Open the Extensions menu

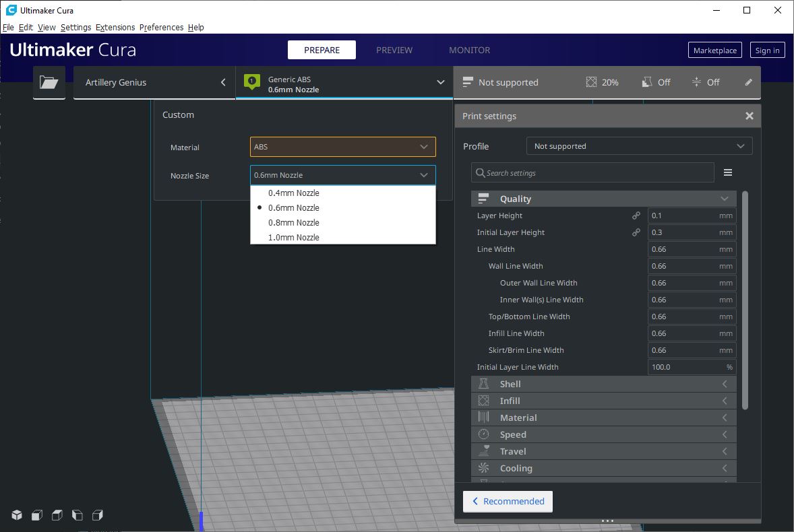115,28
